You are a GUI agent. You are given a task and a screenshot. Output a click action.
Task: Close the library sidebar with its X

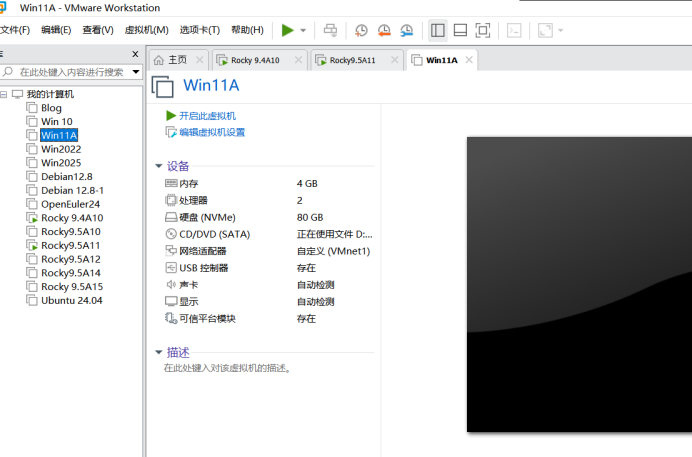click(x=135, y=54)
